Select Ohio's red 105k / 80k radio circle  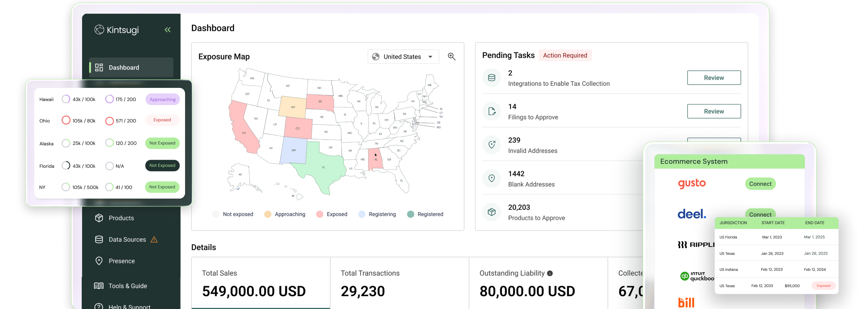[x=66, y=120]
